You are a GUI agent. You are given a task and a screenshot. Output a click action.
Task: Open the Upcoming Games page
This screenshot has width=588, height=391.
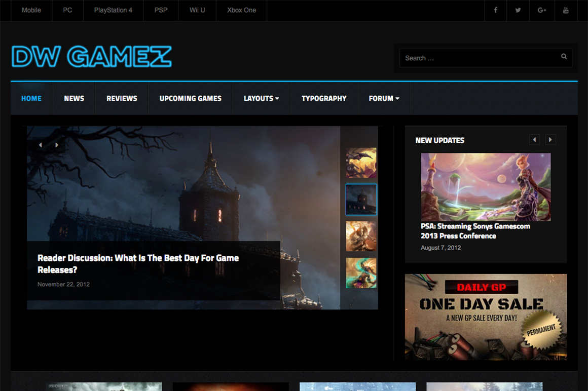click(x=191, y=98)
